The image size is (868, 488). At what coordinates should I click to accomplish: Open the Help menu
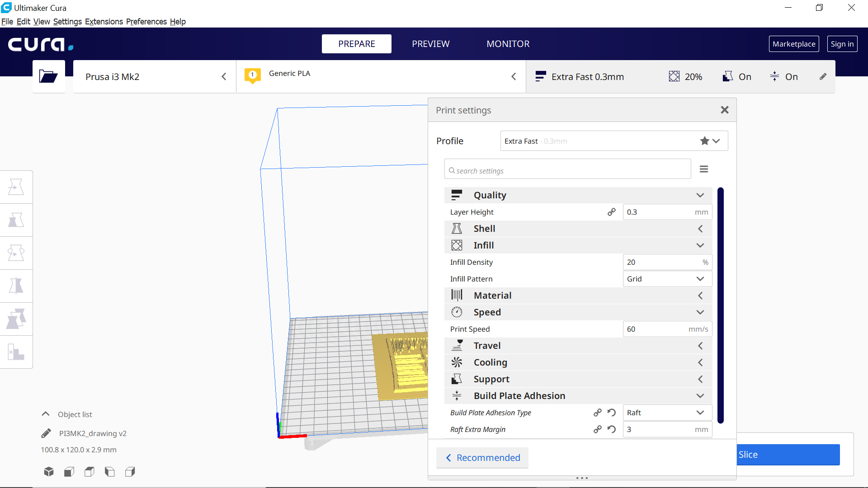point(178,22)
